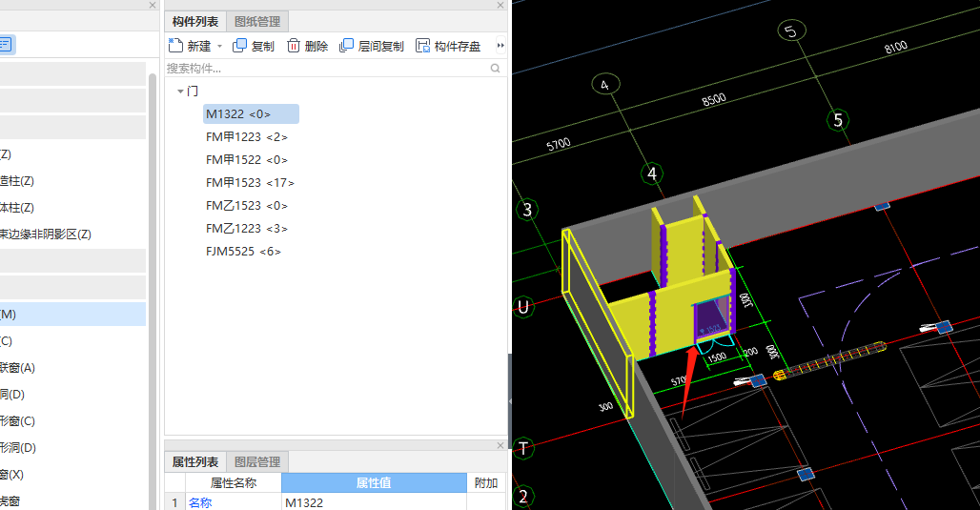Switch to the 图层管理 tab
The image size is (980, 510).
click(256, 462)
